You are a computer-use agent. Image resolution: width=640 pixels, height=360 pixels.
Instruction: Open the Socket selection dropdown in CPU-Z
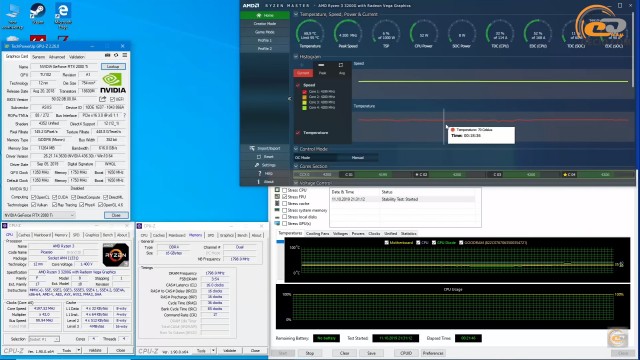44,339
